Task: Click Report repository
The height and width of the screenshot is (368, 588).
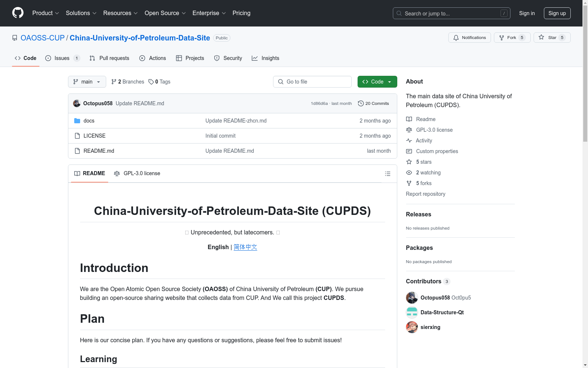Action: pos(426,194)
